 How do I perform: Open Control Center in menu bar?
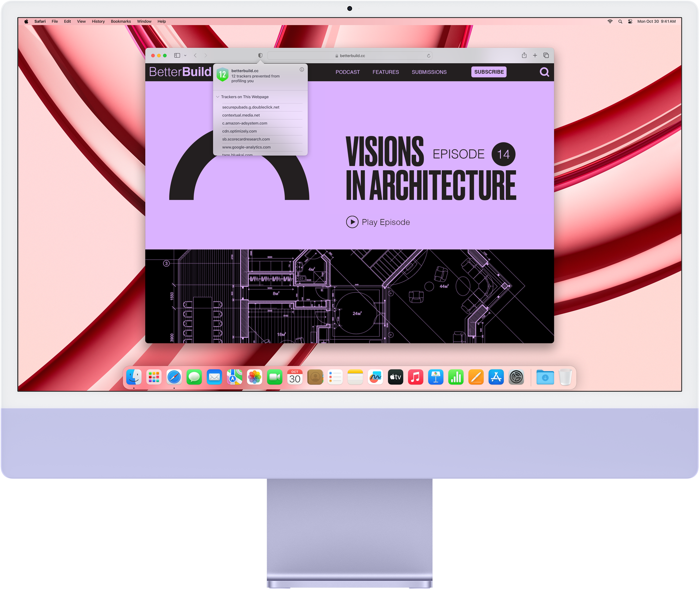(x=630, y=21)
